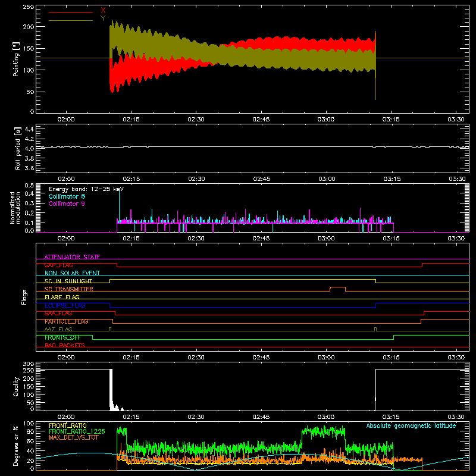This screenshot has width=476, height=476.
Task: Click the red BAD_PACKETS label
Action: pyautogui.click(x=65, y=345)
